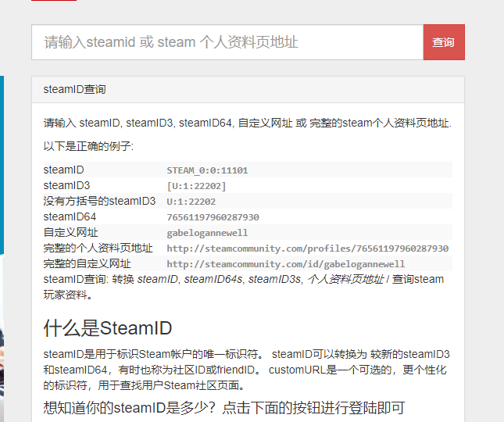Click the italic 个人资料页地址 text
Viewport: 504px width, 422px height.
(x=345, y=279)
